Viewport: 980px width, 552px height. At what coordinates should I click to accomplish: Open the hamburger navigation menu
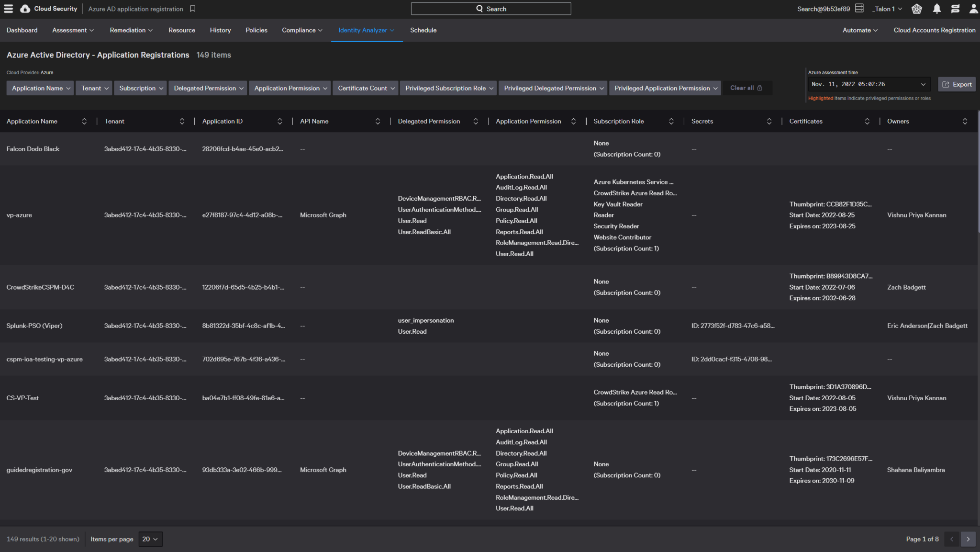click(8, 8)
